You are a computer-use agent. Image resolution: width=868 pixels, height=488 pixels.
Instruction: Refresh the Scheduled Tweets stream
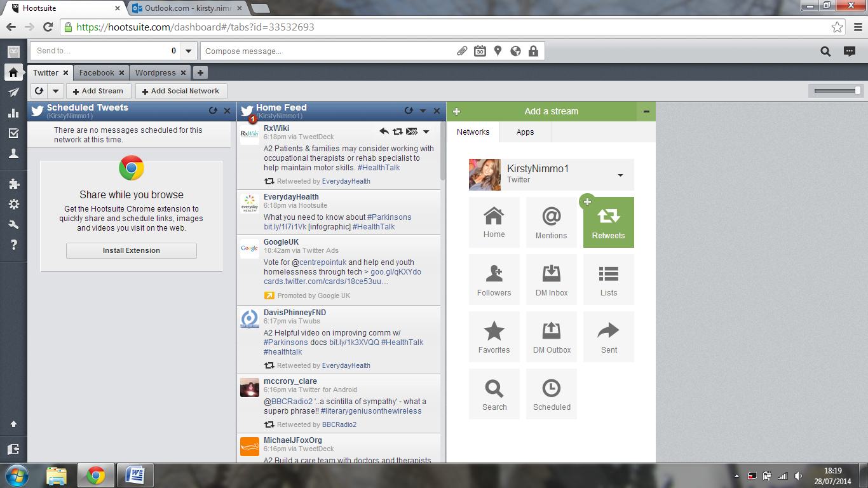[213, 111]
